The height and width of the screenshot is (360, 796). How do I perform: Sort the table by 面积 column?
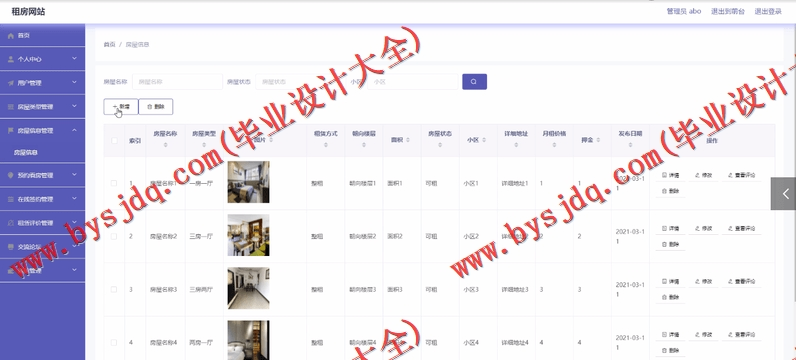[408, 140]
